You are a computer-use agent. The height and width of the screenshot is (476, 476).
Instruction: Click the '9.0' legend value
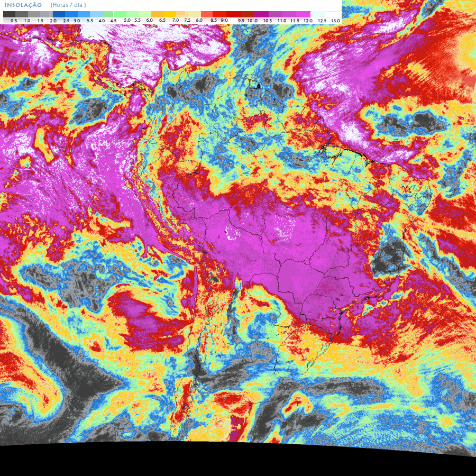point(224,20)
